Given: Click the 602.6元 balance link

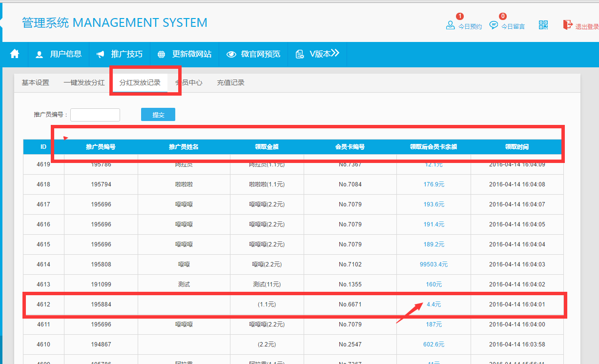Looking at the screenshot, I should click(434, 344).
